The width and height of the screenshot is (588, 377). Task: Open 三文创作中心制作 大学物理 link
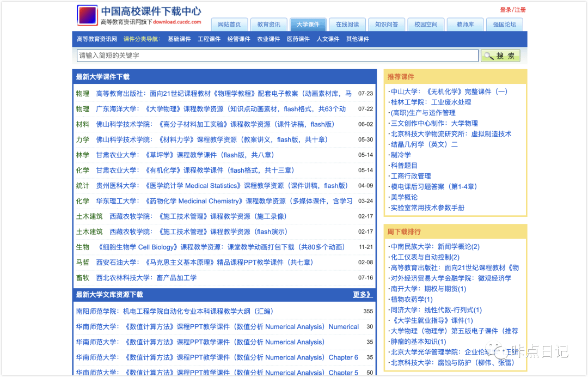[434, 124]
